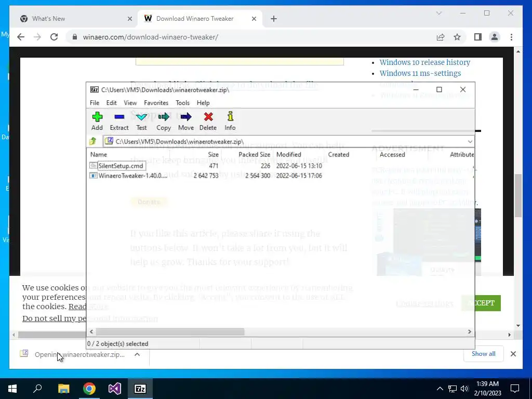This screenshot has width=532, height=399.
Task: Open File Explorer from taskbar
Action: click(x=63, y=389)
